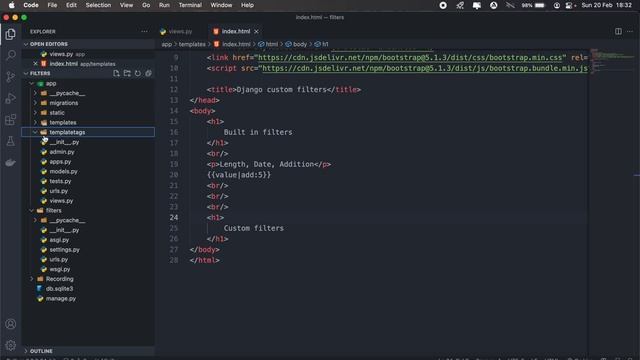Open the Extensions view
This screenshot has width=640, height=360.
(x=11, y=120)
